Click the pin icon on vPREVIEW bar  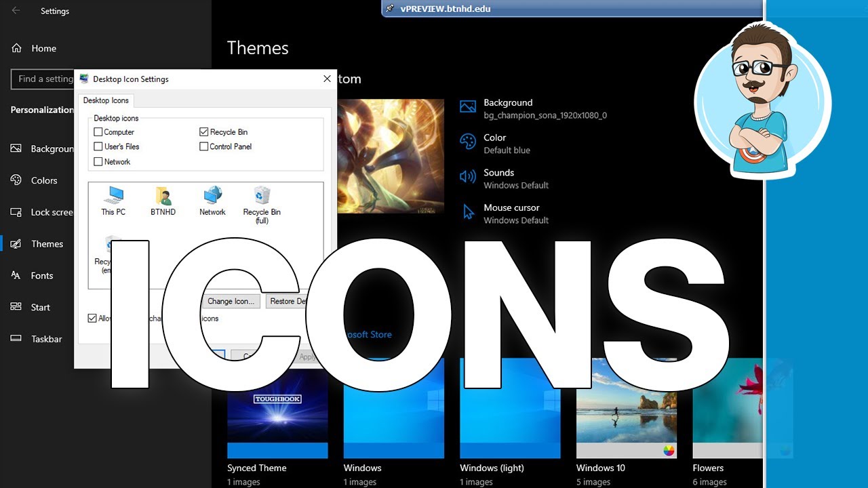click(x=389, y=9)
